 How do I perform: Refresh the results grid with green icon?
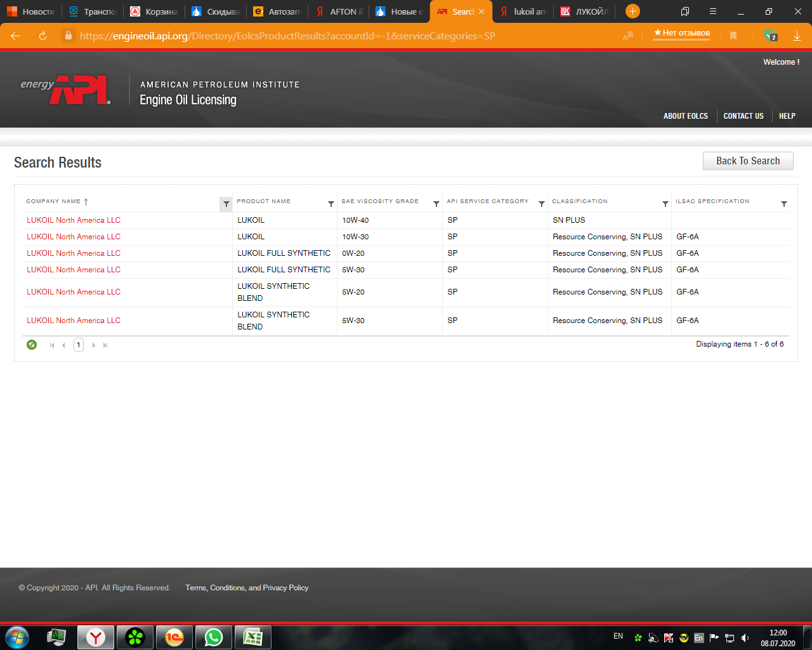[x=32, y=345]
